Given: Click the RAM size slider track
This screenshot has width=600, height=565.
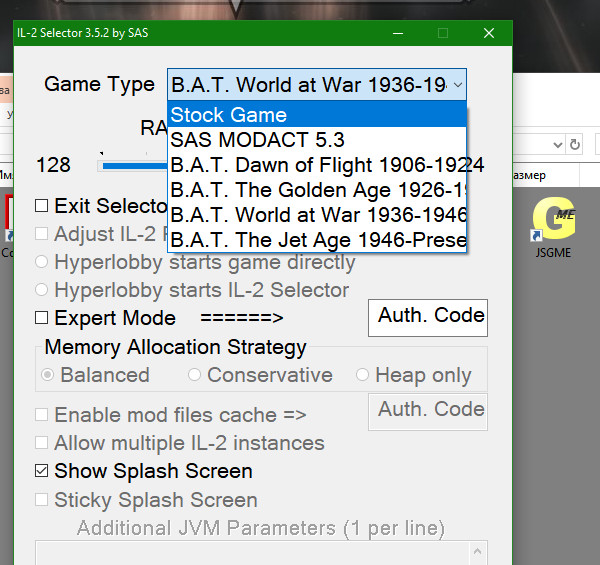Looking at the screenshot, I should (132, 166).
